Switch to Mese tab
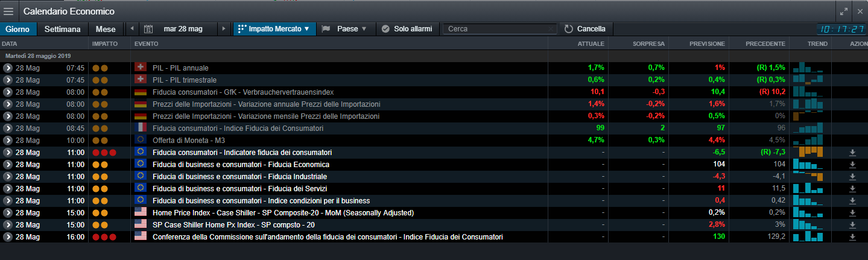The image size is (868, 260). click(x=106, y=28)
